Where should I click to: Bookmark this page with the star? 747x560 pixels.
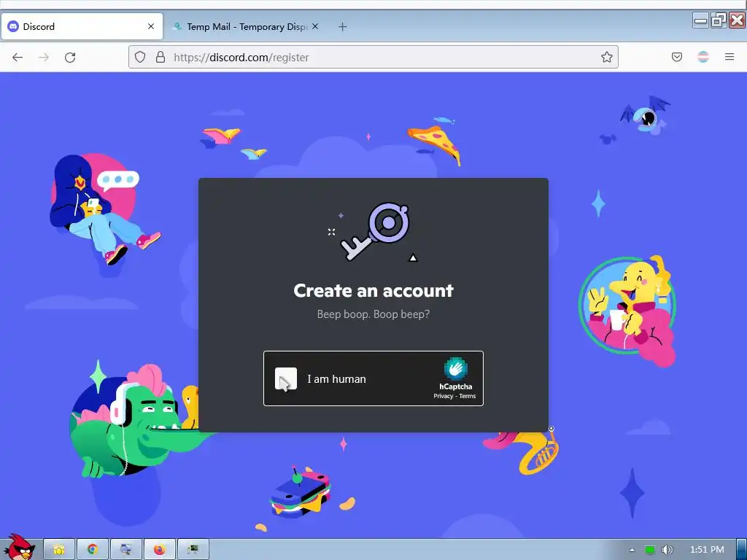(x=606, y=58)
